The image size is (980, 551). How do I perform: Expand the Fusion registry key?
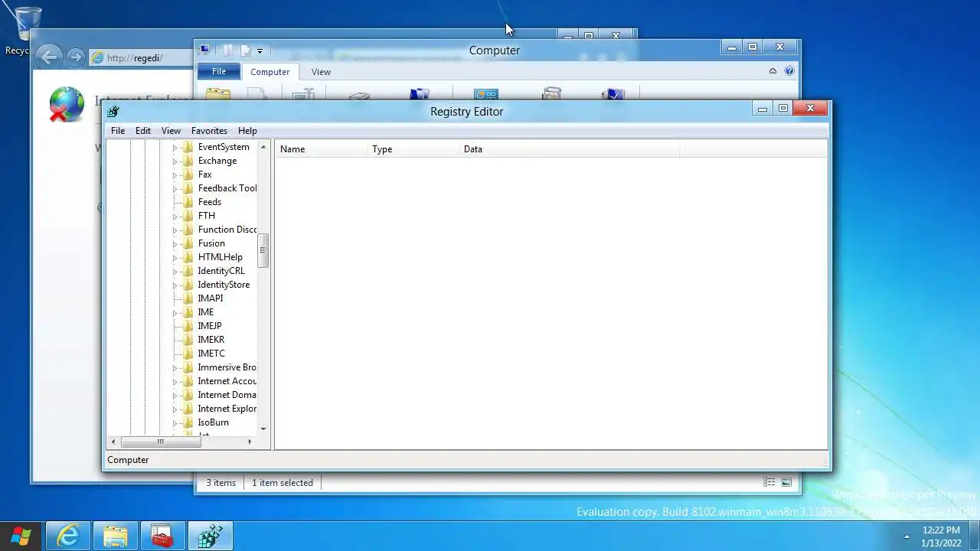point(175,244)
